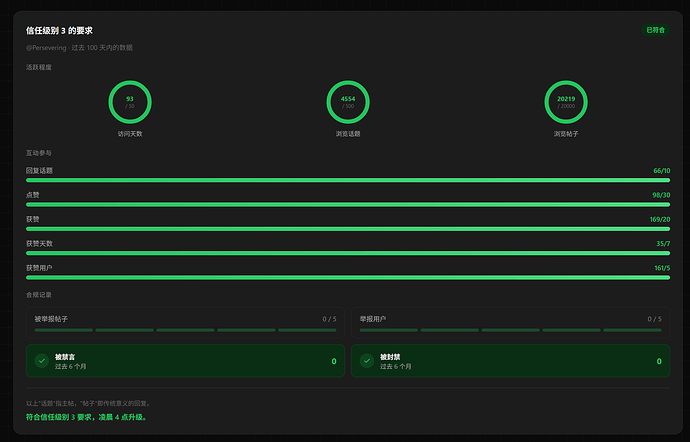Screen dimensions: 690x442
Task: Click the 访问天数 93/50 progress ring
Action: click(130, 102)
